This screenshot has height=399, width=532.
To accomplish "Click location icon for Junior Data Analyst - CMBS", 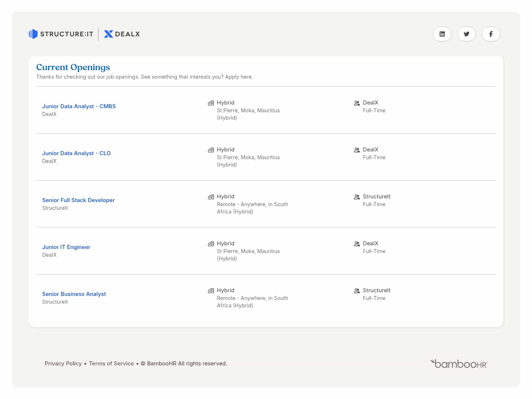I will point(211,103).
